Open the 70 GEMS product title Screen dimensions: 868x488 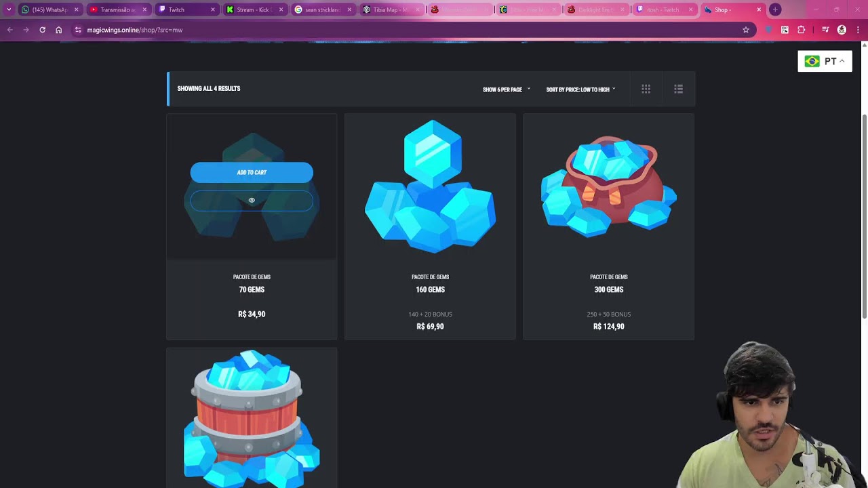[252, 289]
